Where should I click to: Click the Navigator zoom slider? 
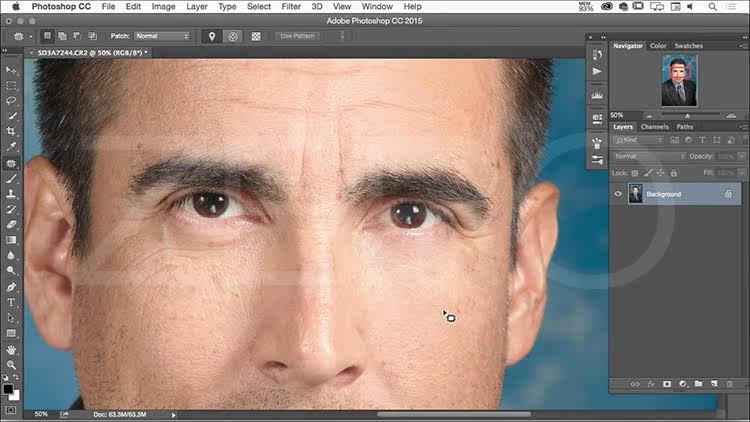[690, 115]
